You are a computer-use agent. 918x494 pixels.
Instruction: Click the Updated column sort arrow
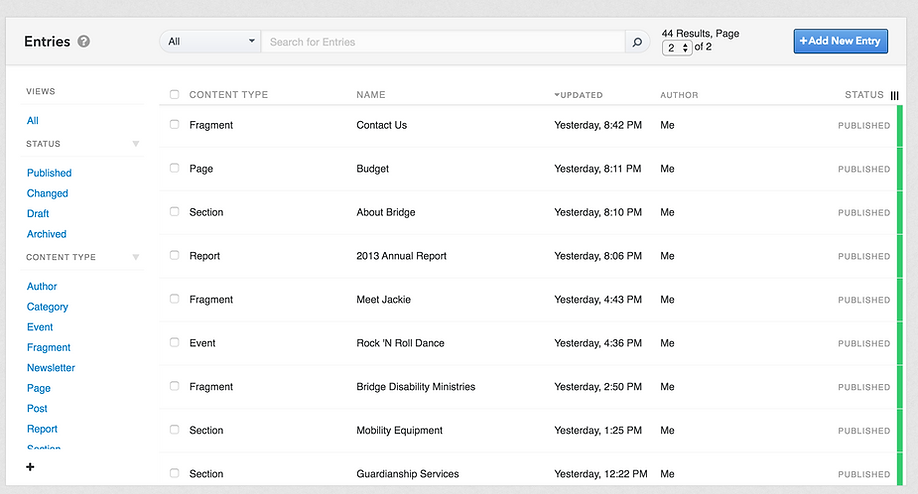point(557,95)
